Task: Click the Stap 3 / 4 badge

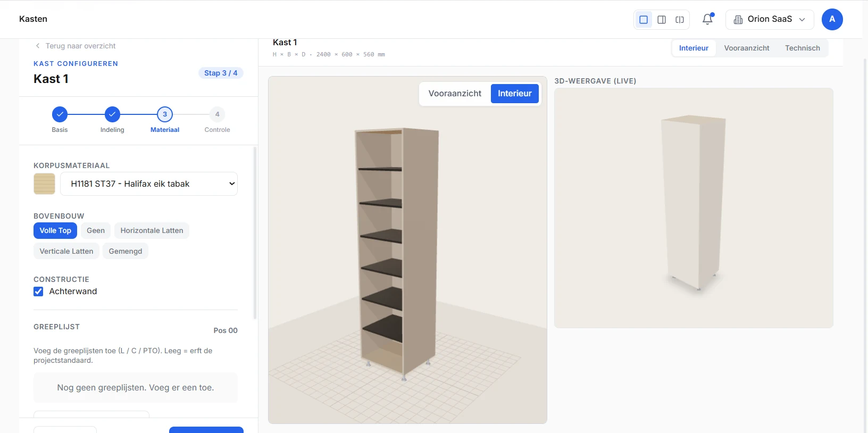Action: 221,73
